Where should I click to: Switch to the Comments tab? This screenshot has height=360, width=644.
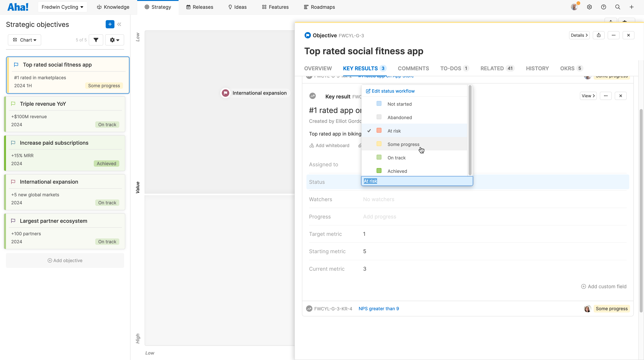tap(413, 68)
